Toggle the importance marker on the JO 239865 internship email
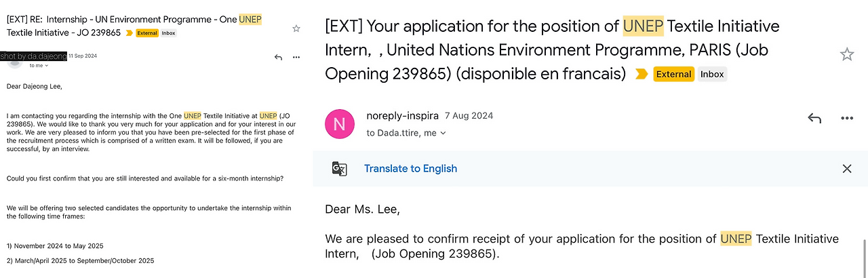This screenshot has width=868, height=278. click(x=130, y=33)
